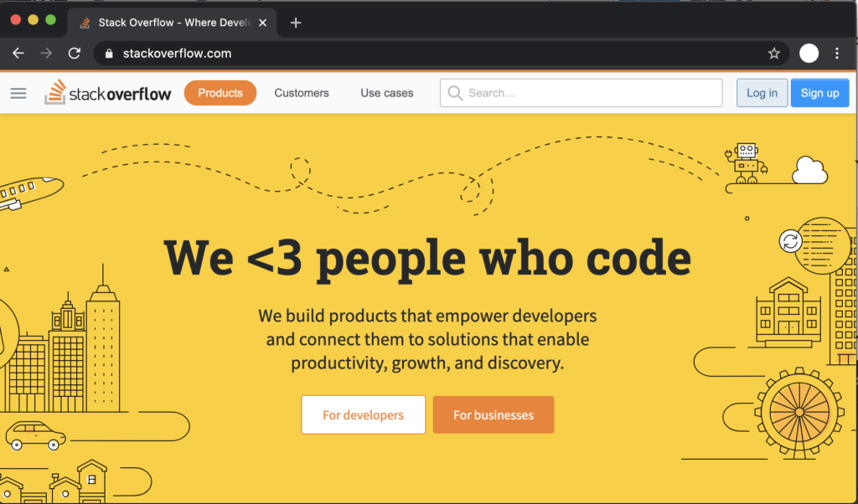Open a new browser tab
The width and height of the screenshot is (858, 504).
tap(295, 23)
